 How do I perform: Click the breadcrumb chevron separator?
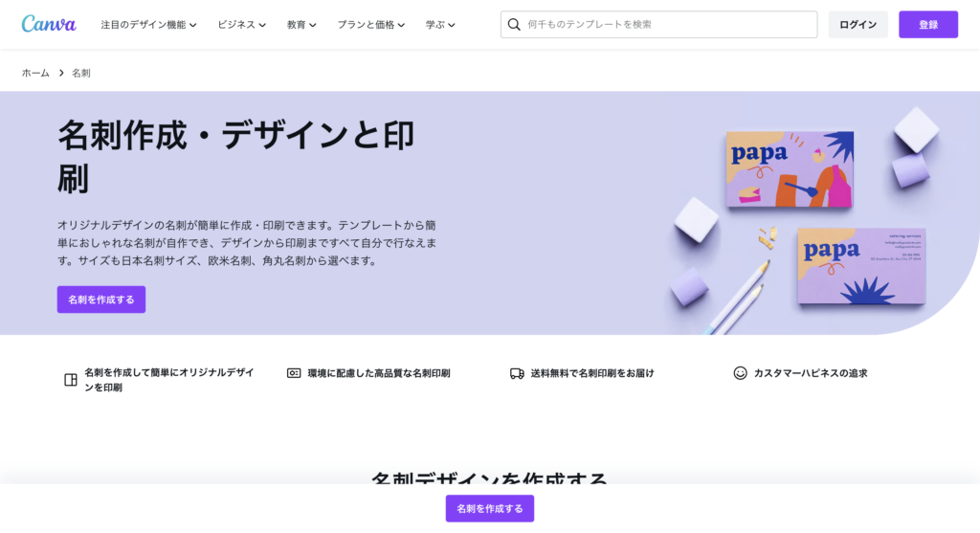tap(61, 73)
